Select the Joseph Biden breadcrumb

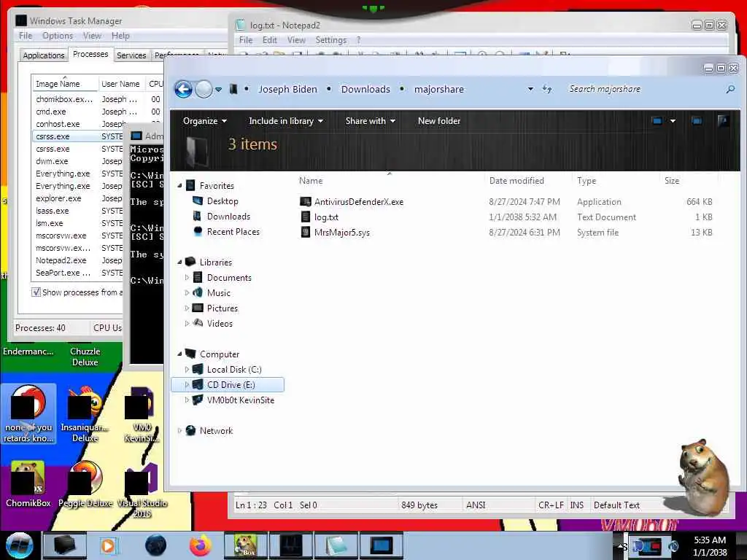287,89
